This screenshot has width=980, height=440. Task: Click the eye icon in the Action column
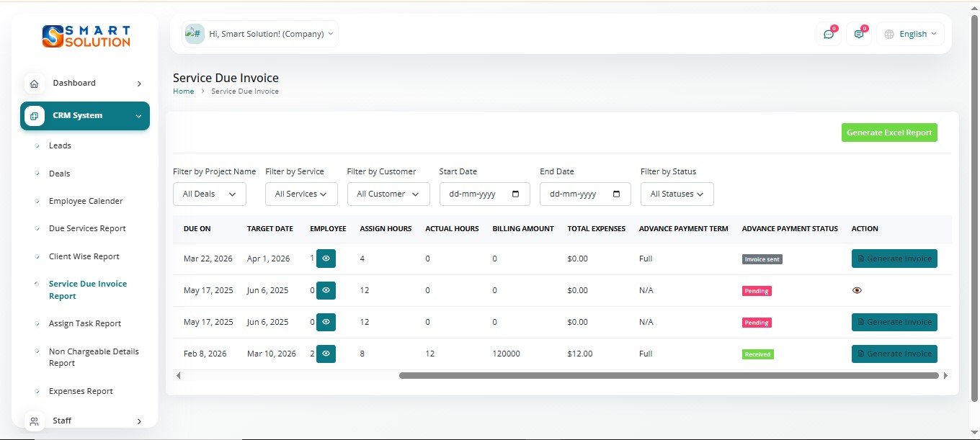point(857,290)
